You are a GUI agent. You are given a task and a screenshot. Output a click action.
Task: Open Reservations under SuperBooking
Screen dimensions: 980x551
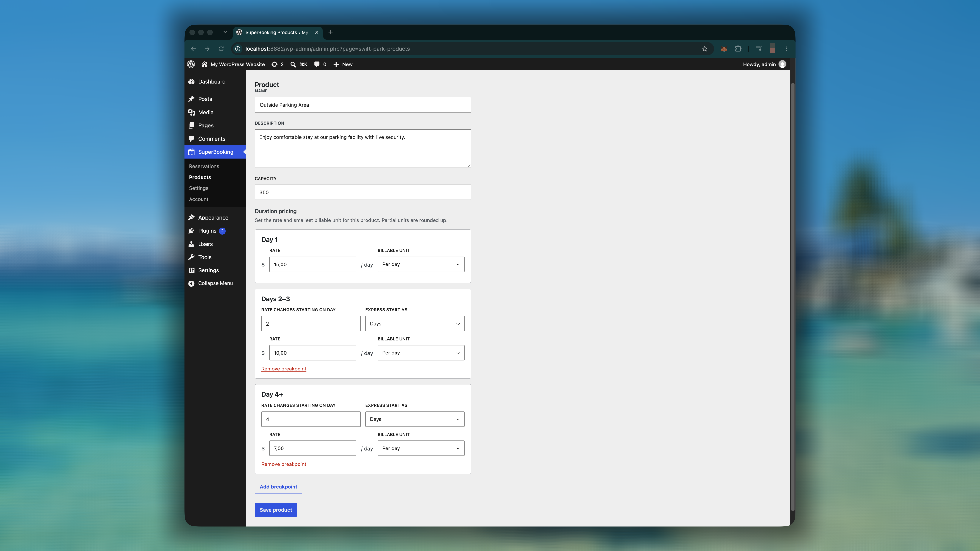[x=204, y=166]
